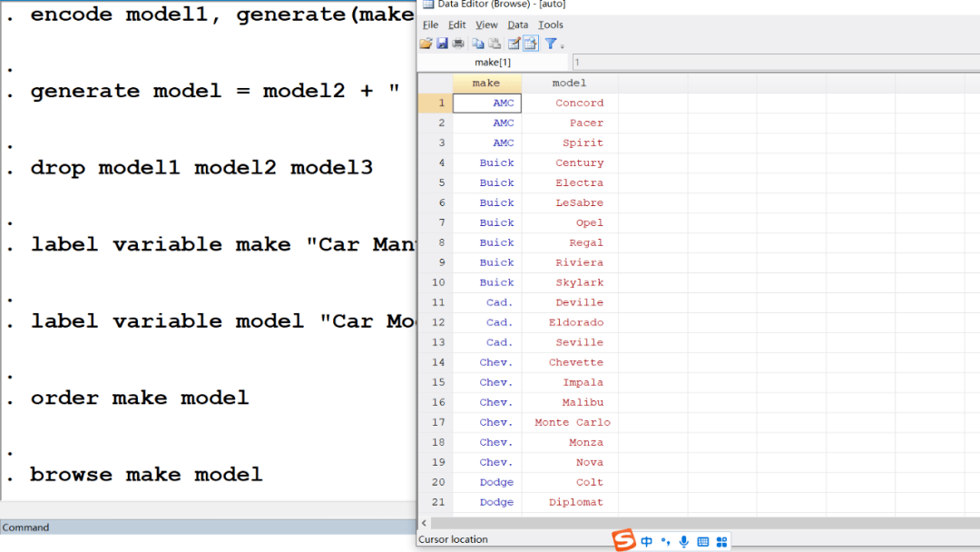Open the Edit menu
The height and width of the screenshot is (552, 980).
[x=456, y=25]
